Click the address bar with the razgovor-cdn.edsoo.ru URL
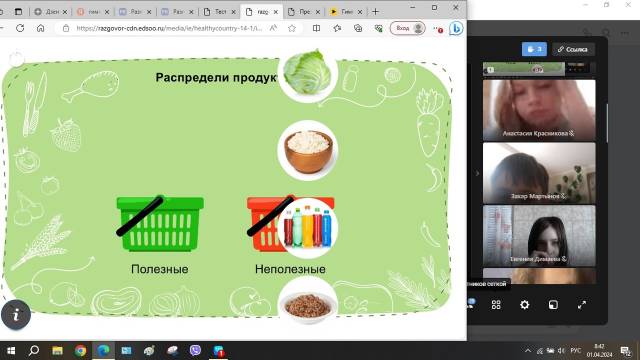640x360 pixels. 169,28
